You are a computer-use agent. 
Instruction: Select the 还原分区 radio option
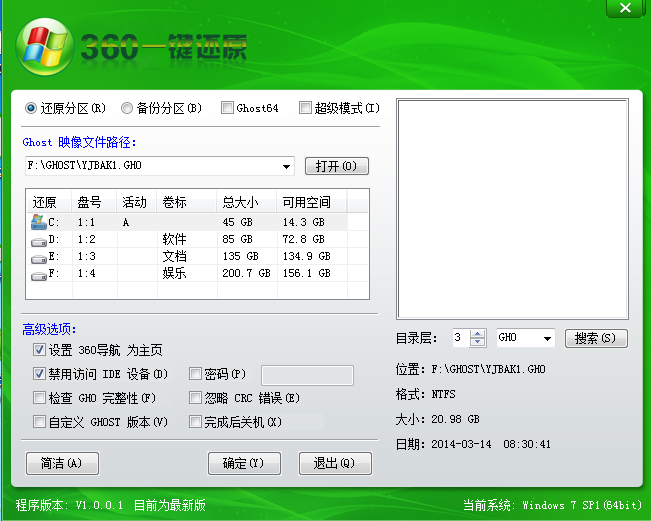pos(31,108)
